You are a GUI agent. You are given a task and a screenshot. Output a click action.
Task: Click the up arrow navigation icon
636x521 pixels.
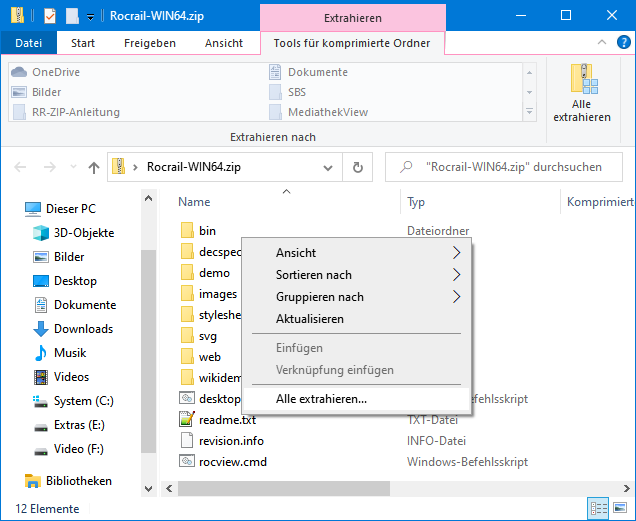point(93,167)
